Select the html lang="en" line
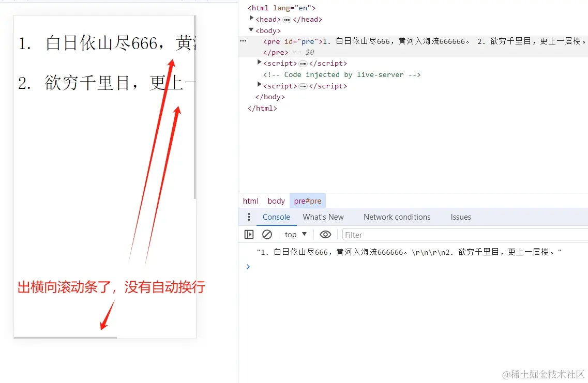Screen dimensions: 588x383 (281, 8)
